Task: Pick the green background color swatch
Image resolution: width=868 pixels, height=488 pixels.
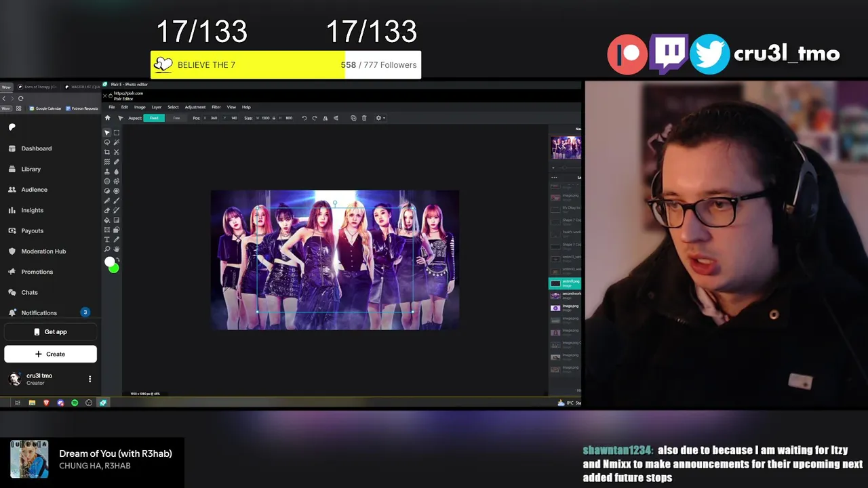Action: (x=114, y=269)
